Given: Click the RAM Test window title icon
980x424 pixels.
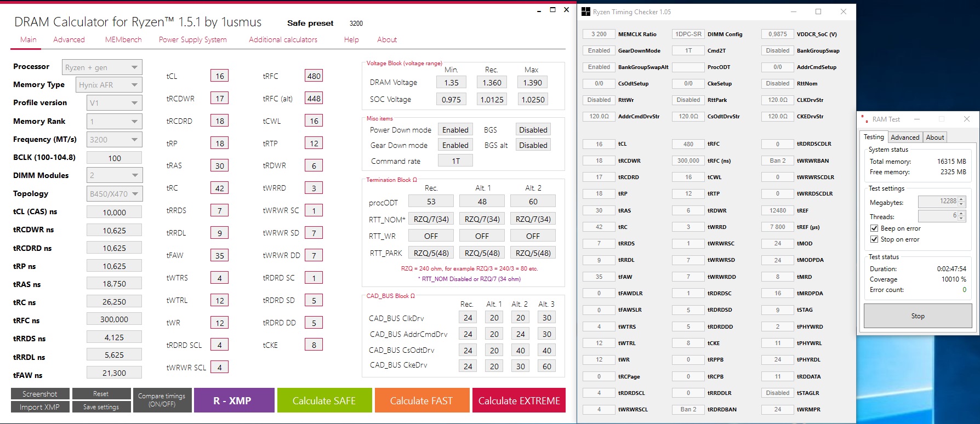Looking at the screenshot, I should click(864, 119).
